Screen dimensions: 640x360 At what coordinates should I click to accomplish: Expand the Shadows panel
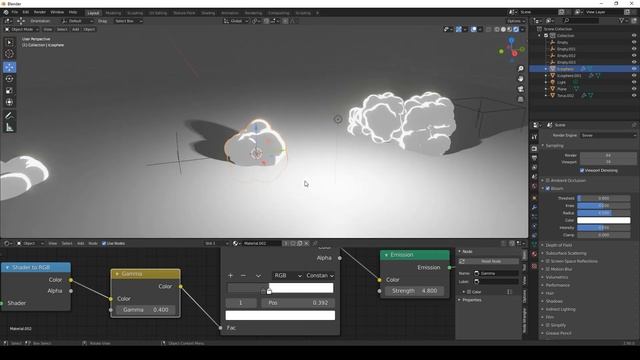pos(553,301)
